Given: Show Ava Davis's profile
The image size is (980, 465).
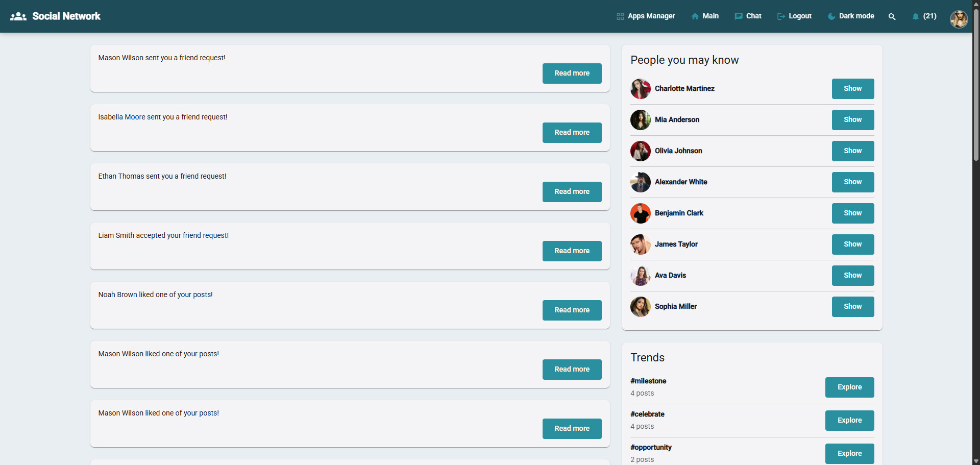Looking at the screenshot, I should (853, 276).
